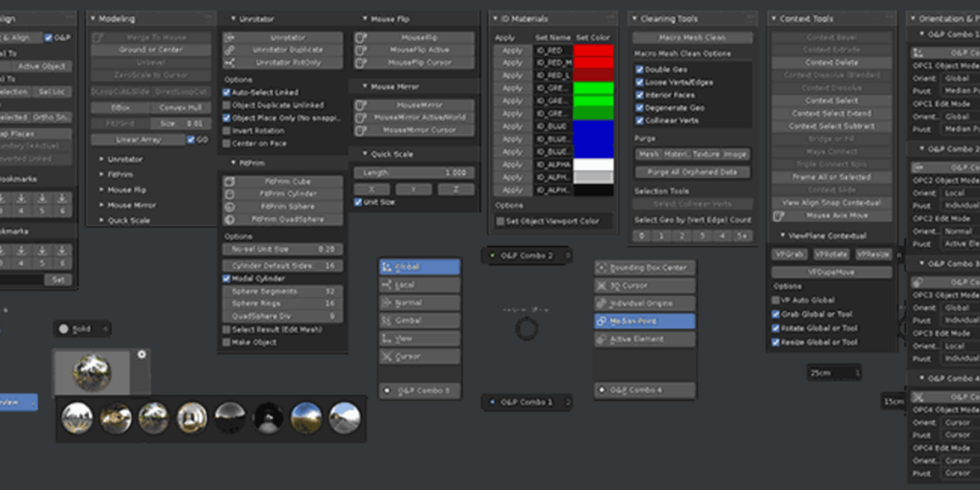Click the Median Point pivot icon
This screenshot has width=980, height=490.
pos(602,322)
